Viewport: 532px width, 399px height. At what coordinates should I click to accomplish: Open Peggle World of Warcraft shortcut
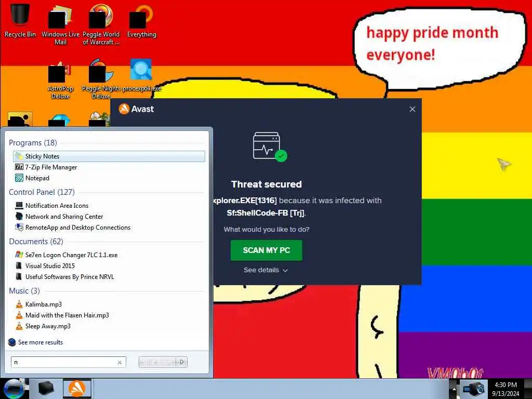(101, 24)
